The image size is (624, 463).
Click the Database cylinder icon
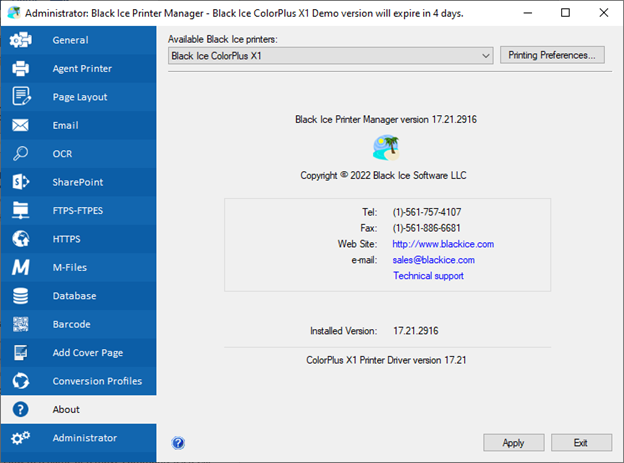[x=20, y=296]
